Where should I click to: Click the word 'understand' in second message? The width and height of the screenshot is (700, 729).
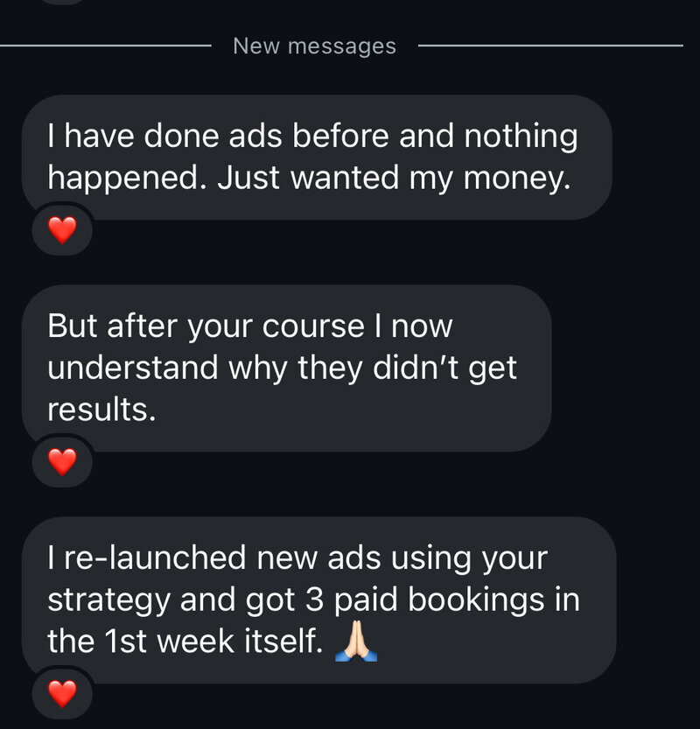132,368
